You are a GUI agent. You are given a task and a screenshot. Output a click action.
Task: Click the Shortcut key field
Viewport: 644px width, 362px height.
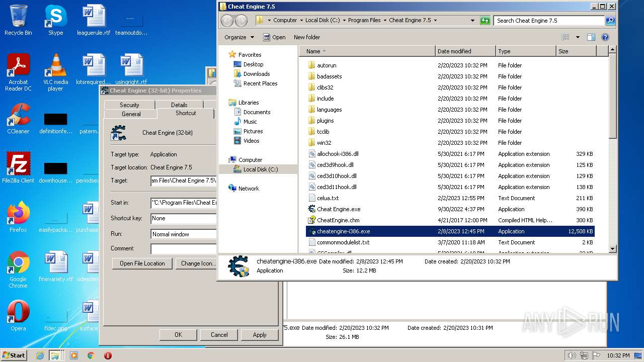click(184, 219)
